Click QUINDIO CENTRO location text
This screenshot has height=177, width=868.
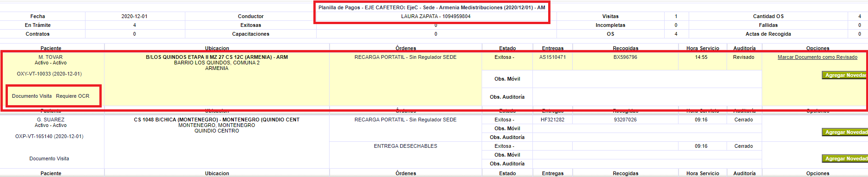pos(217,131)
